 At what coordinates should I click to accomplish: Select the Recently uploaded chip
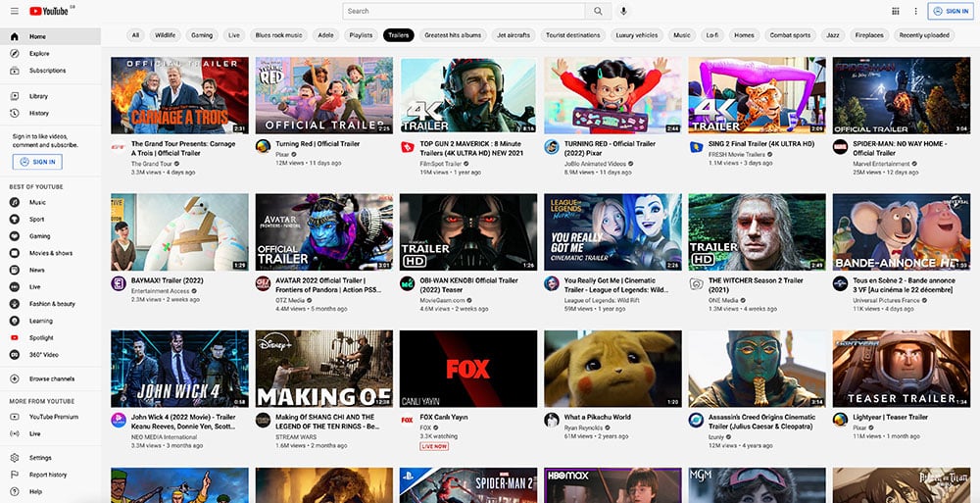coord(924,35)
